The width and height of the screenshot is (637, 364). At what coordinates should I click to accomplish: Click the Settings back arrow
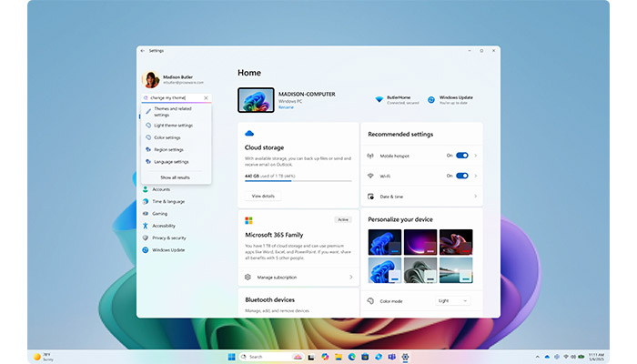(x=142, y=51)
